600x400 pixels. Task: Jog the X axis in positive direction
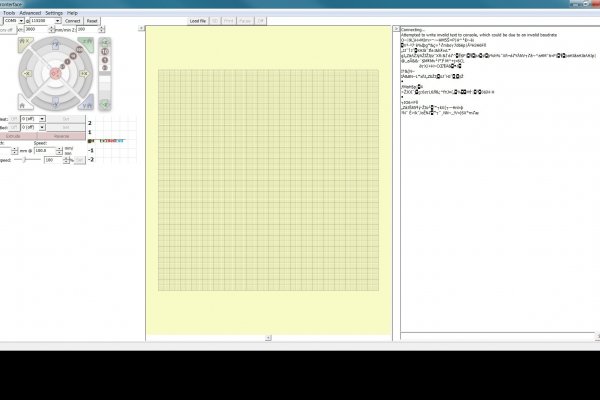click(84, 74)
